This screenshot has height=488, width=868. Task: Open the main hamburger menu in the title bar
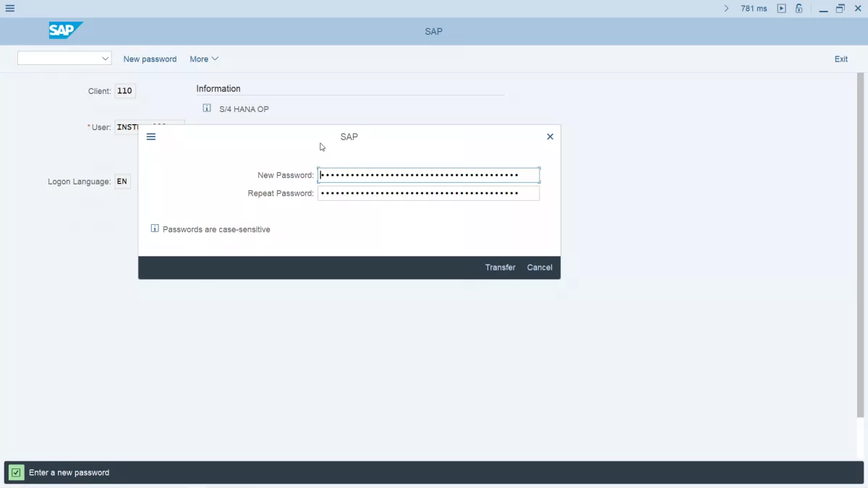[9, 9]
